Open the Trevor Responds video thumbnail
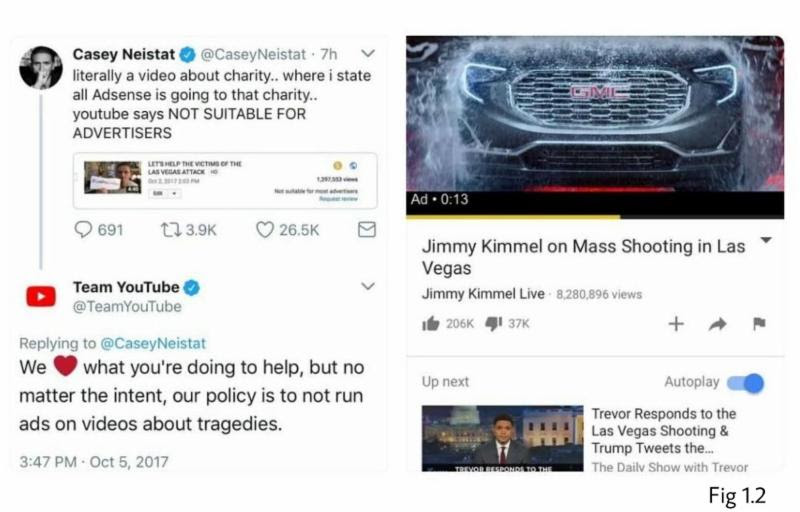Screen dimensions: 800x512 coord(502,438)
